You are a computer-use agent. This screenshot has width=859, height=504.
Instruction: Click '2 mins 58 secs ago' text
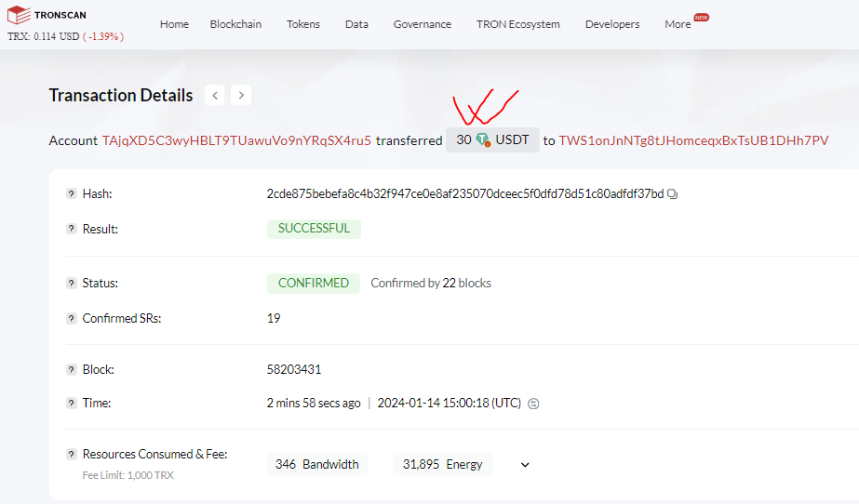314,404
